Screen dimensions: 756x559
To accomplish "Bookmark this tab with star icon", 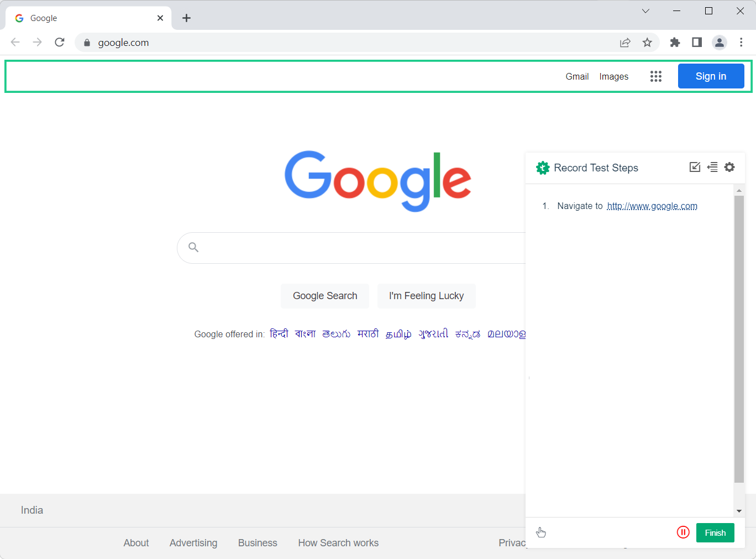I will point(647,43).
